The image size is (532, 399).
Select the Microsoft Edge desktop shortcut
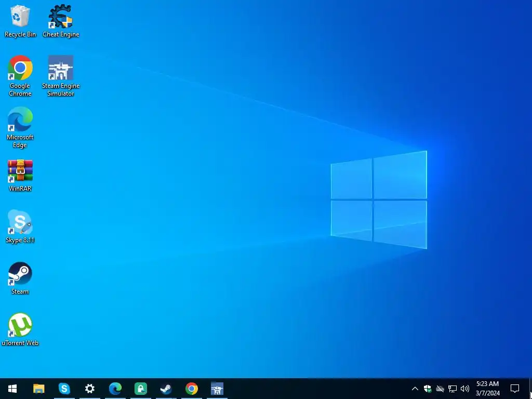point(20,128)
